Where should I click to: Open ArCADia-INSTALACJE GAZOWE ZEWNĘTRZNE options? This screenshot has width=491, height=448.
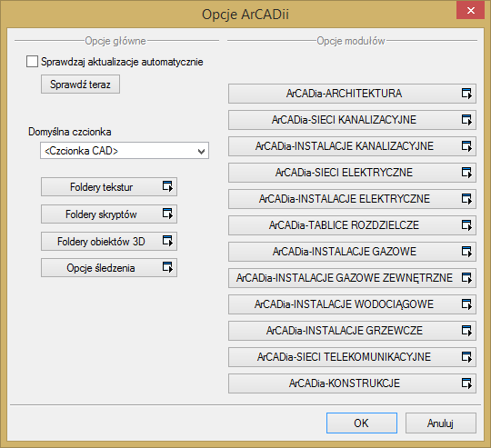tap(352, 278)
